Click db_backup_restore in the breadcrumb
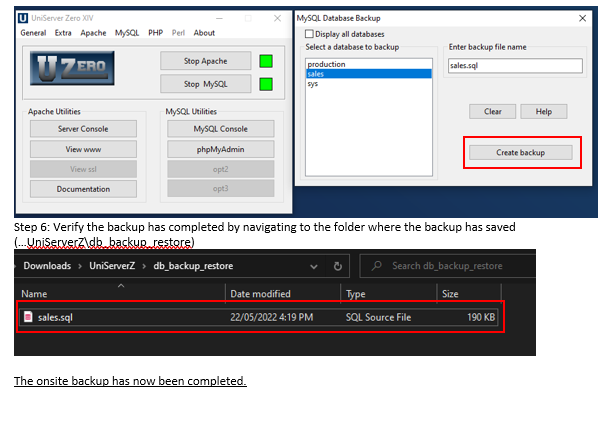Image resolution: width=607 pixels, height=448 pixels. (x=193, y=266)
